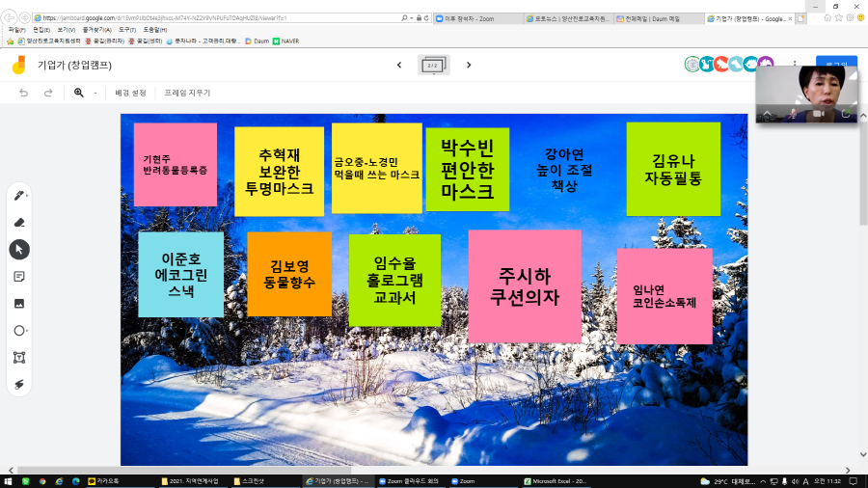This screenshot has width=868, height=488.
Task: Open Microsoft Excel taskbar item
Action: 556,481
